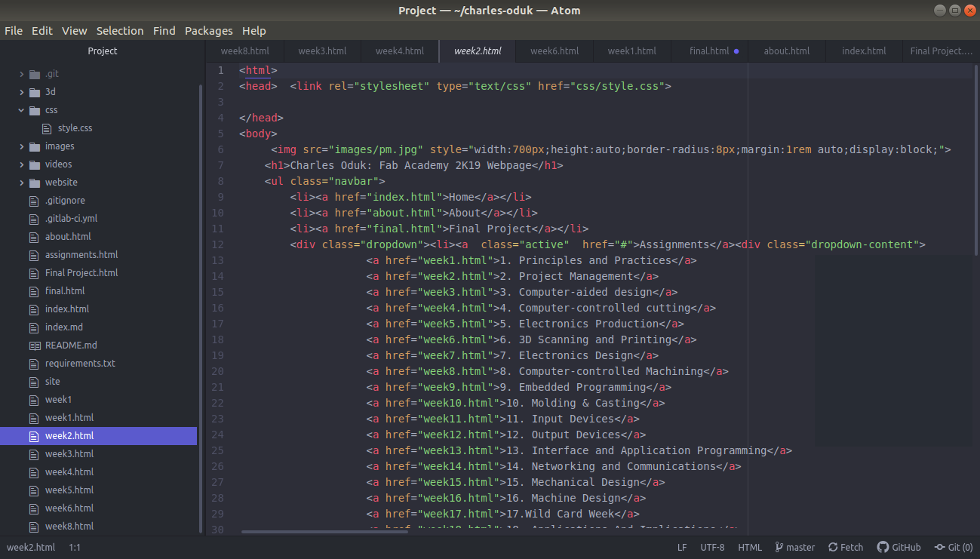Click line number 12 in the gutter
Image resolution: width=980 pixels, height=559 pixels.
point(217,244)
